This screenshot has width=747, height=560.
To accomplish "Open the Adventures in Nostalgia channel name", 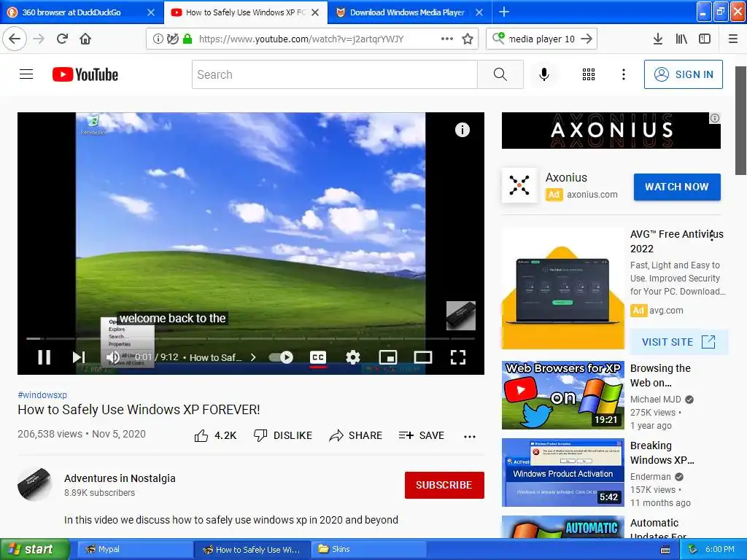I will pyautogui.click(x=120, y=478).
